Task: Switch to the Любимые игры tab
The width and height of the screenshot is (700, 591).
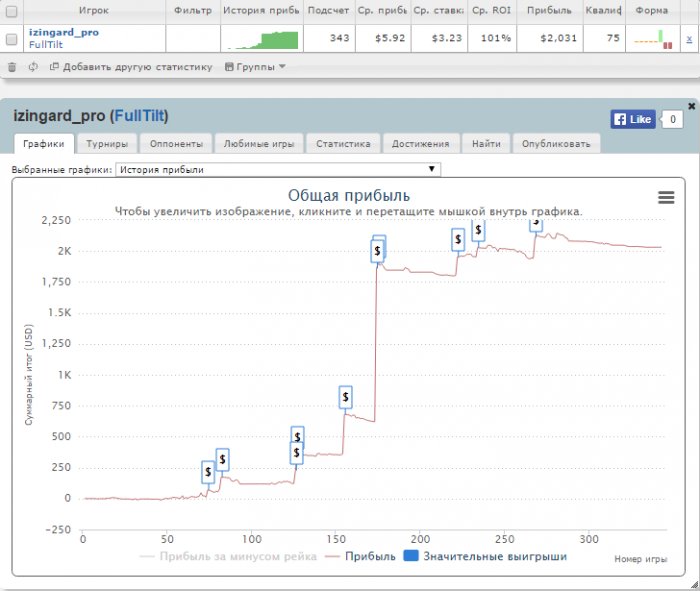Action: pyautogui.click(x=259, y=144)
